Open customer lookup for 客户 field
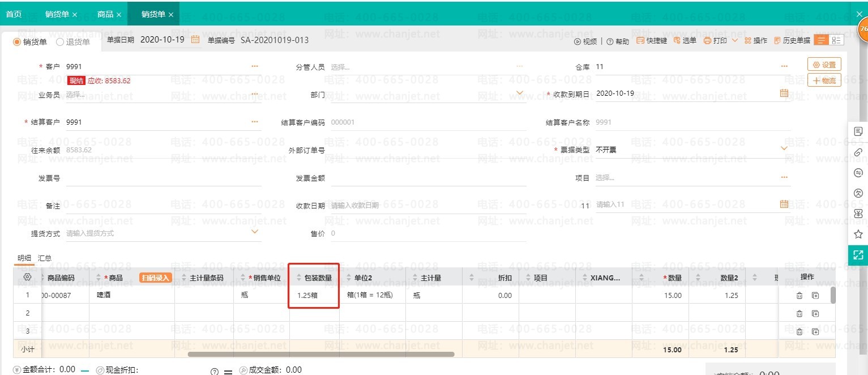868x375 pixels. pyautogui.click(x=255, y=66)
